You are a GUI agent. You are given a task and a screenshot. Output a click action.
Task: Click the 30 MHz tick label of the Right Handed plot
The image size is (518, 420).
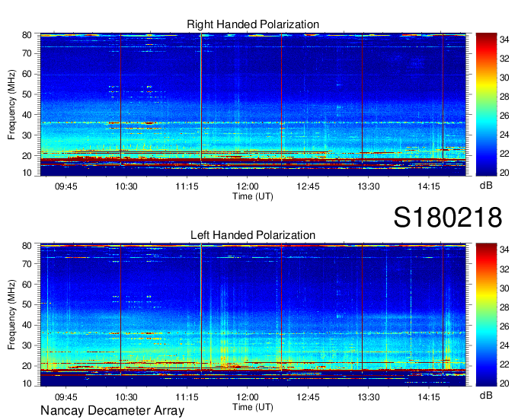(27, 135)
